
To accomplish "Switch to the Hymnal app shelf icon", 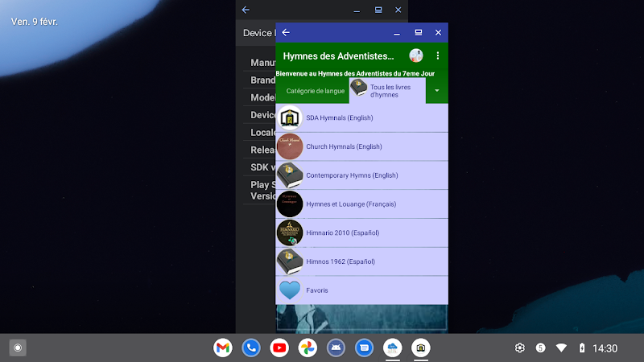I will pos(421,348).
